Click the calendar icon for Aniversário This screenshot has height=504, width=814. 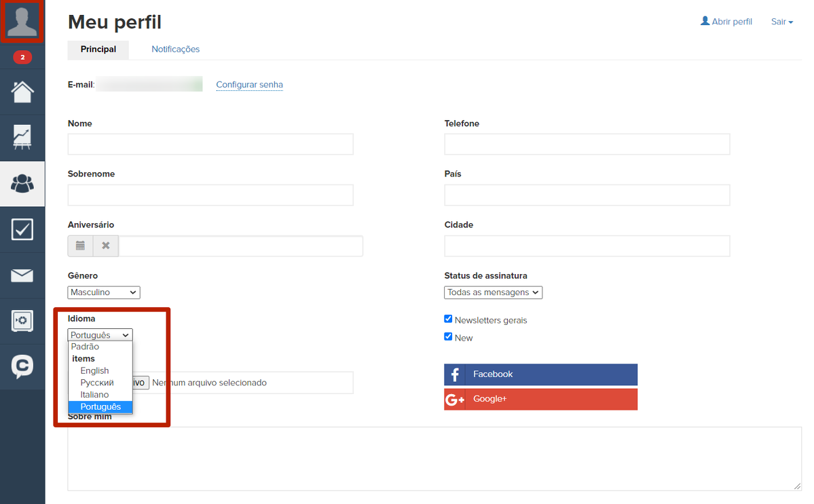pyautogui.click(x=80, y=246)
